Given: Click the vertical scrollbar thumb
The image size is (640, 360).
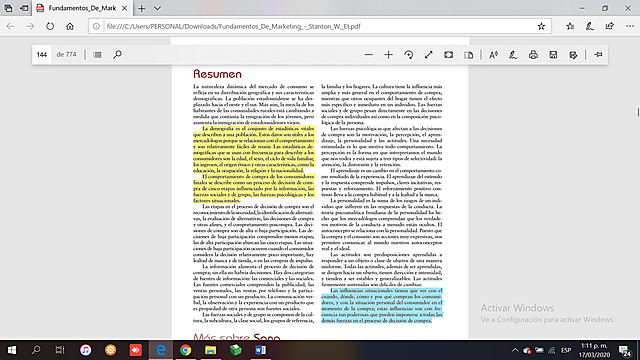Looking at the screenshot, I should [x=638, y=111].
